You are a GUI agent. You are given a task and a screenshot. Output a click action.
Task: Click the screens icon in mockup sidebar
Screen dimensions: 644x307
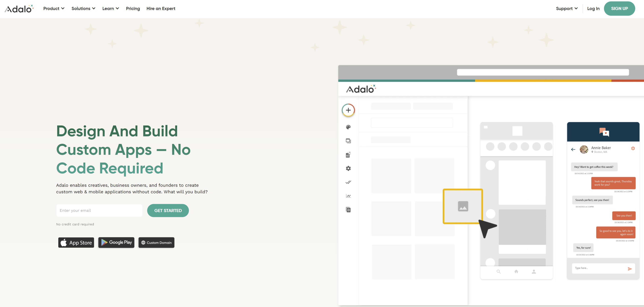[348, 141]
